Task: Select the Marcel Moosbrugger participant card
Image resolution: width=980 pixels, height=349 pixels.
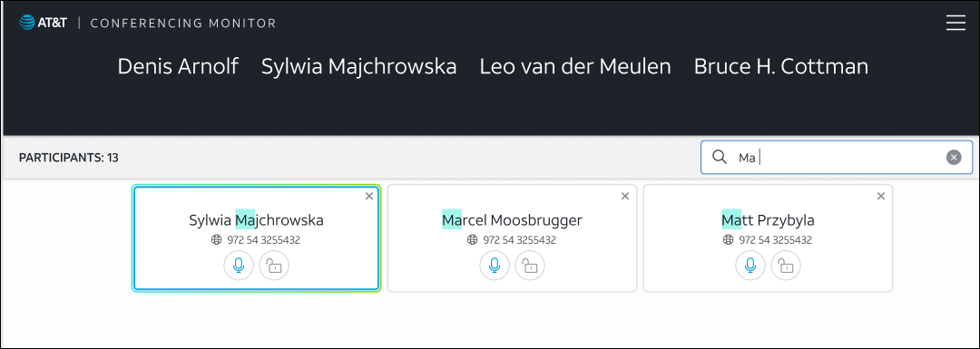Action: point(512,238)
